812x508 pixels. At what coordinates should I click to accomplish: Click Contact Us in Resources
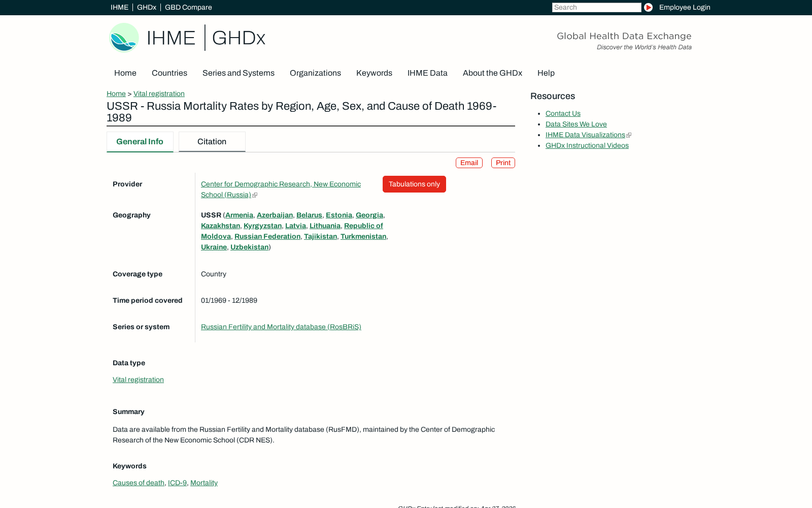click(x=563, y=113)
